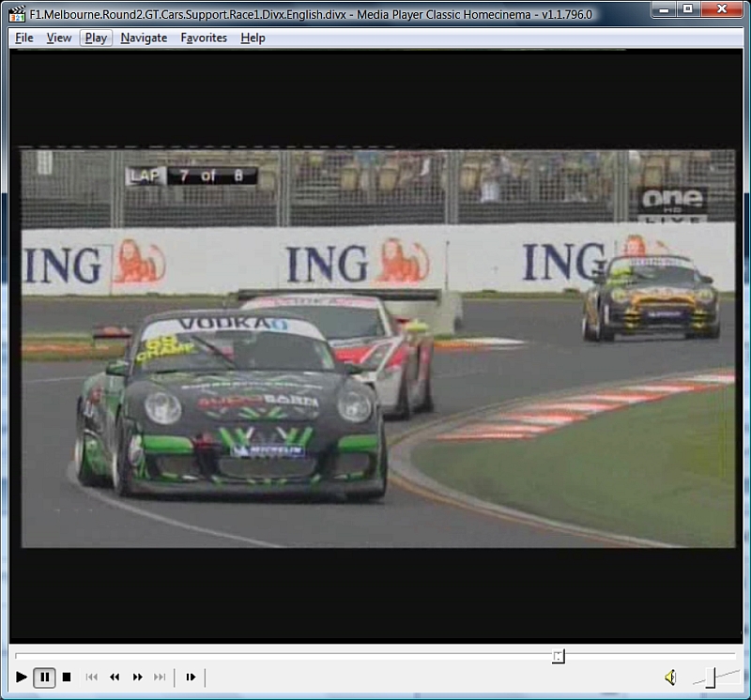
Task: Click the frame step icon
Action: click(191, 677)
